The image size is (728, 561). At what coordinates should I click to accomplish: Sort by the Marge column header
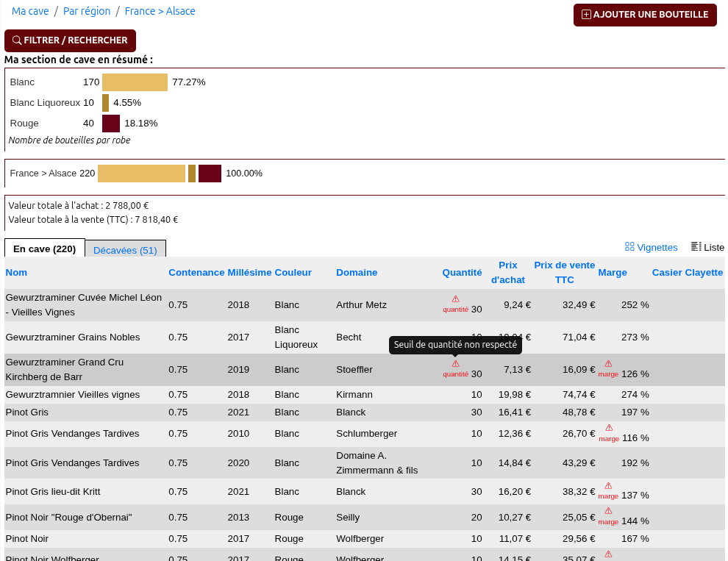(x=613, y=272)
